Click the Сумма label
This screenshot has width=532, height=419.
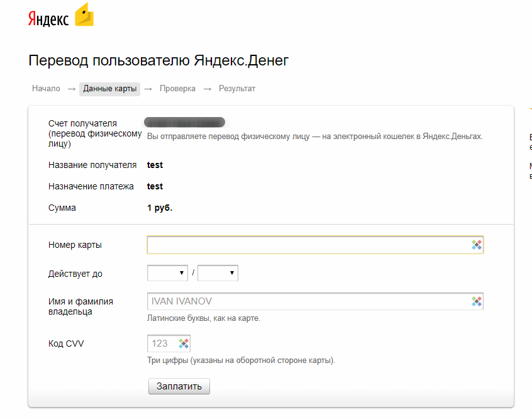click(x=62, y=208)
